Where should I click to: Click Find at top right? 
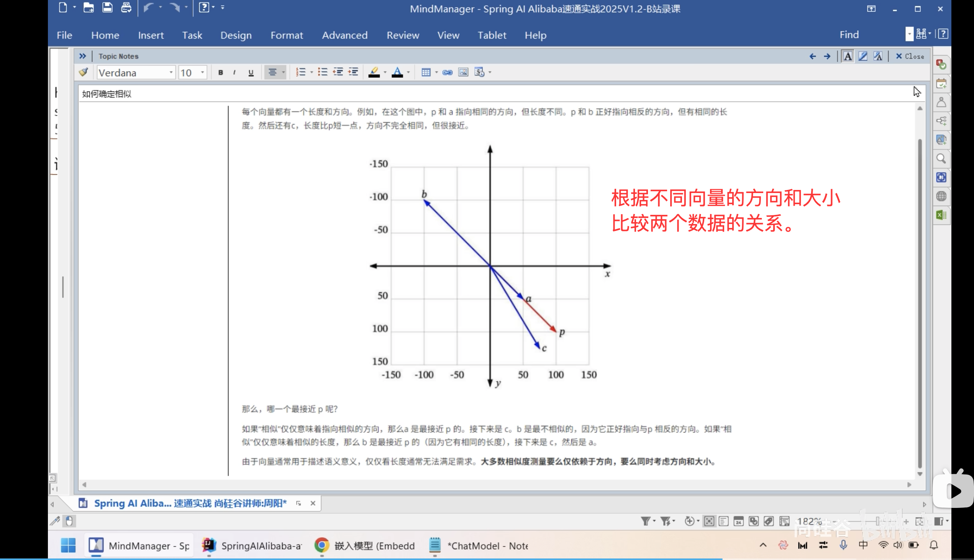pos(849,34)
